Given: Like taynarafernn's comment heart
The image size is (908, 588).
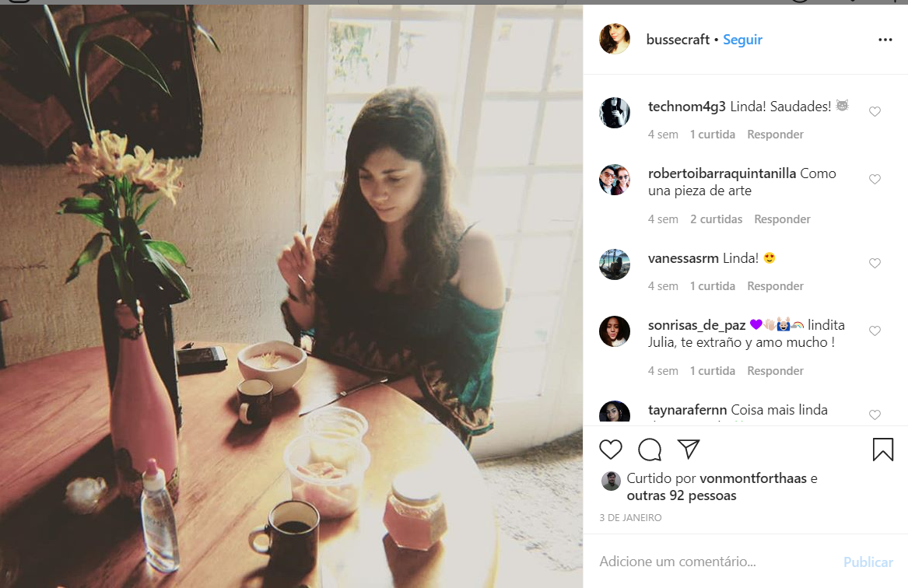Looking at the screenshot, I should click(x=875, y=415).
